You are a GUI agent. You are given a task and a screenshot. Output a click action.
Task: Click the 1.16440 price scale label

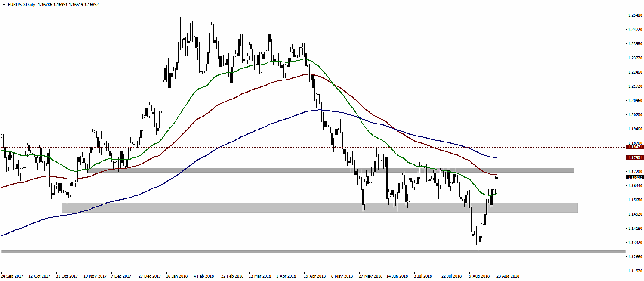point(635,186)
